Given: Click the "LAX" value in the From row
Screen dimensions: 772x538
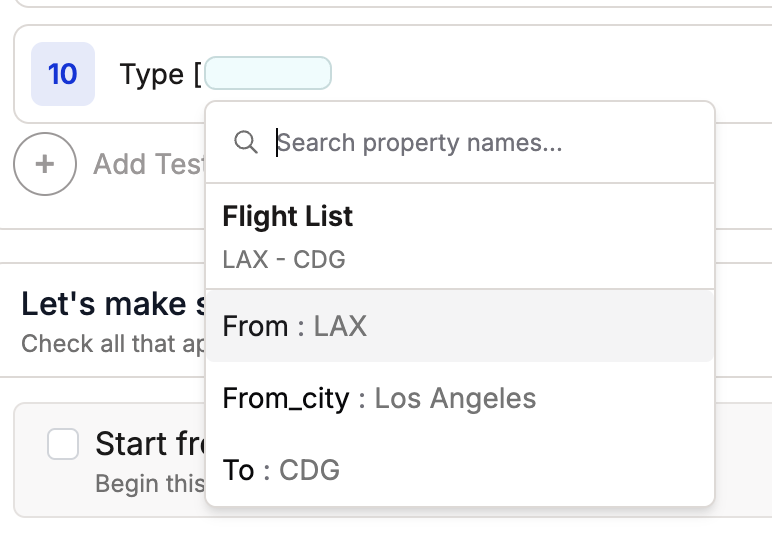Looking at the screenshot, I should coord(340,326).
